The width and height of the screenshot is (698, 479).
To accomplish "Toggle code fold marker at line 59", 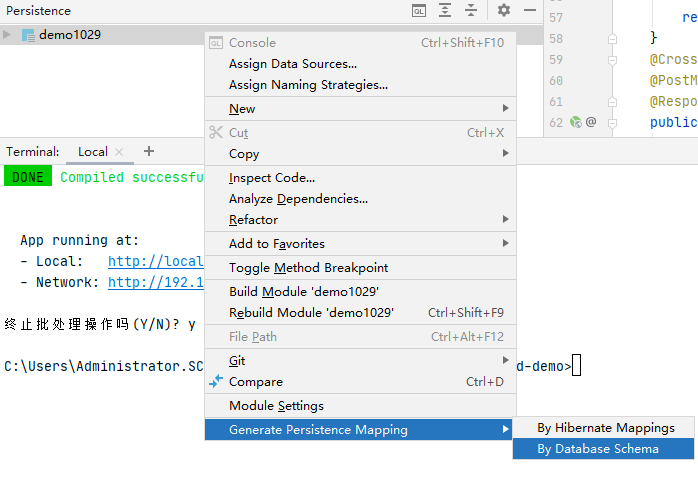I will [x=612, y=60].
